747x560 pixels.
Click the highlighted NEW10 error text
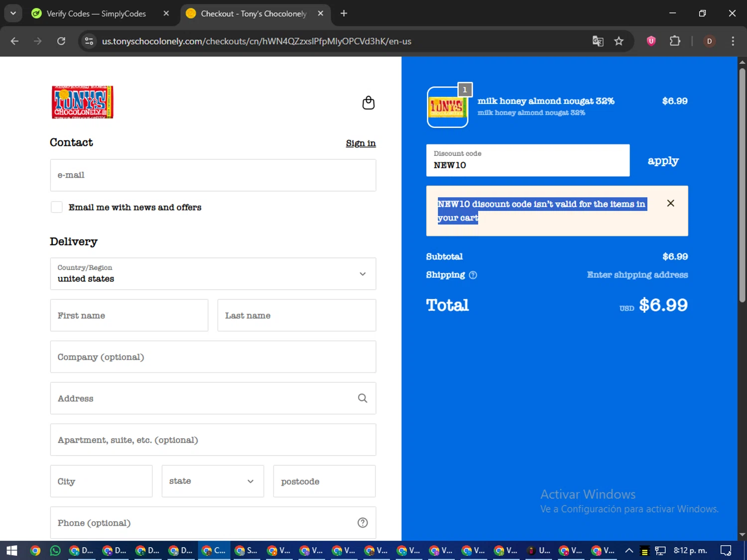[542, 211]
